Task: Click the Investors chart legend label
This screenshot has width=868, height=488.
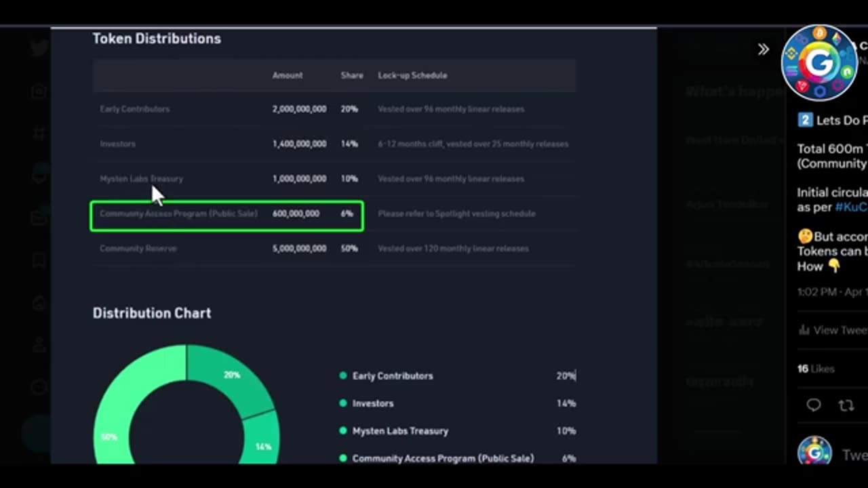Action: pos(373,403)
